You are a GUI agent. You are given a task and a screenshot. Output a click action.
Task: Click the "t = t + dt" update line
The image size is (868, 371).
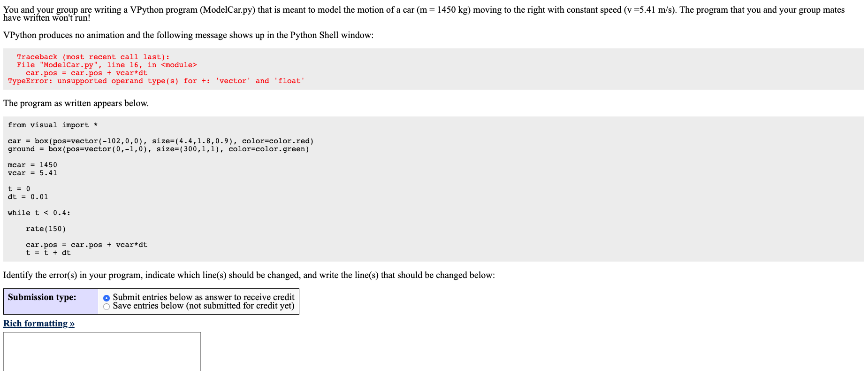47,253
